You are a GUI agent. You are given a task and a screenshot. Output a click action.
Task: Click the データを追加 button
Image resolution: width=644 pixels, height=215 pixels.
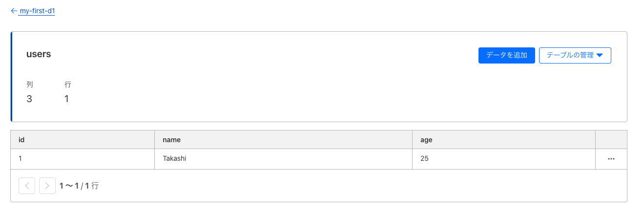coord(507,55)
